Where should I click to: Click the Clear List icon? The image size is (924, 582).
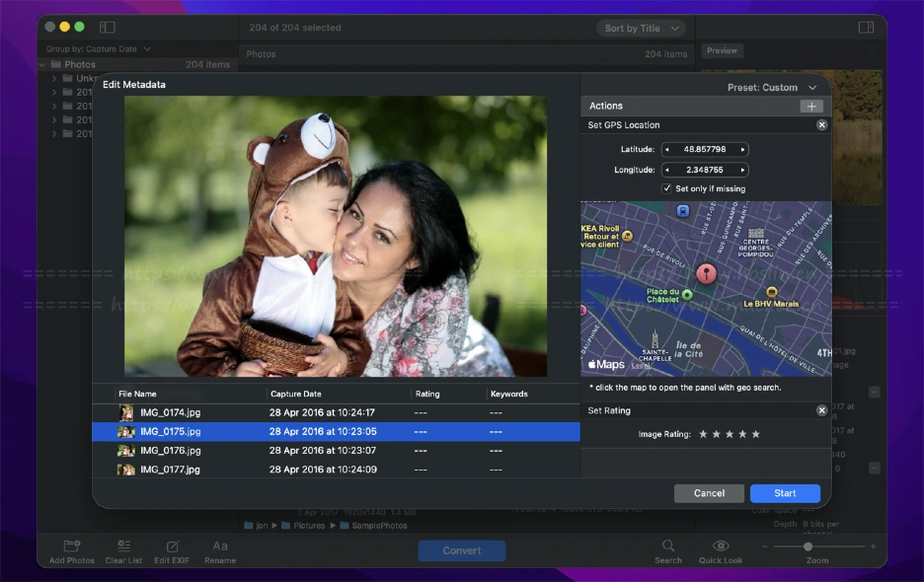(123, 546)
